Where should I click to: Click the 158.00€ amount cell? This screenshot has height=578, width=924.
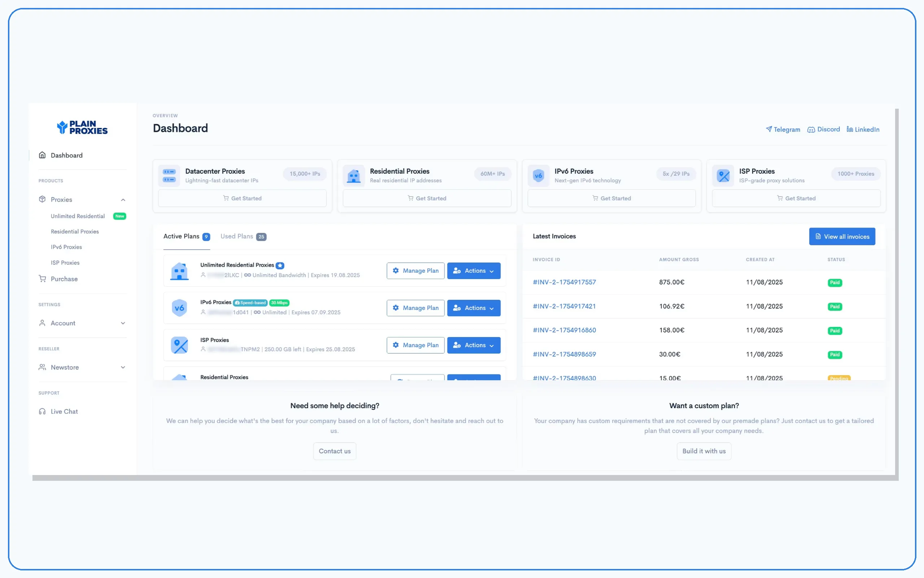tap(672, 330)
